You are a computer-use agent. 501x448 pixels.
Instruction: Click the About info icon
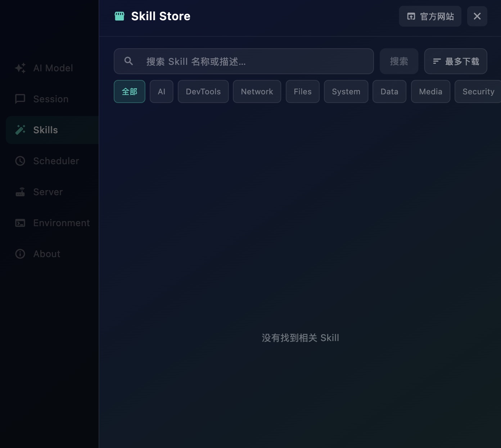(x=20, y=254)
